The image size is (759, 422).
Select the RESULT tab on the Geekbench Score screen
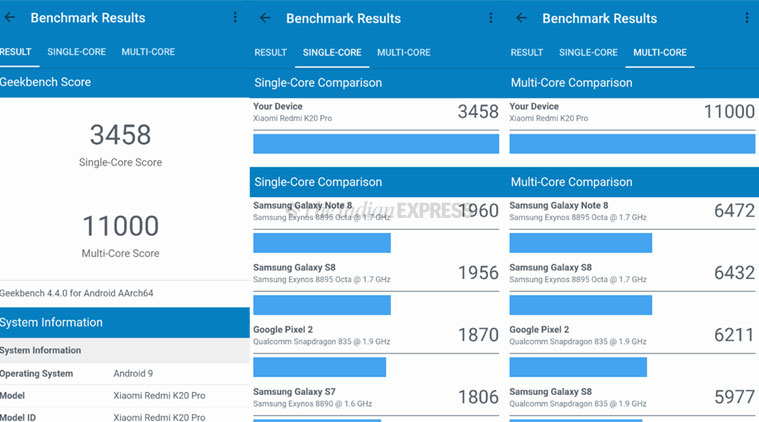point(15,52)
